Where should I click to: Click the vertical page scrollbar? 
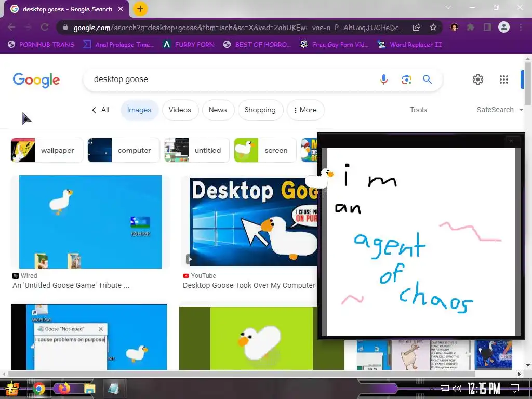pyautogui.click(x=528, y=83)
